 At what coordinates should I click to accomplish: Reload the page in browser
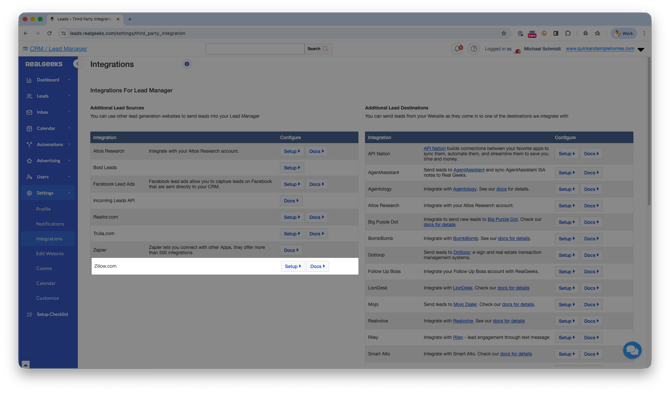click(49, 33)
